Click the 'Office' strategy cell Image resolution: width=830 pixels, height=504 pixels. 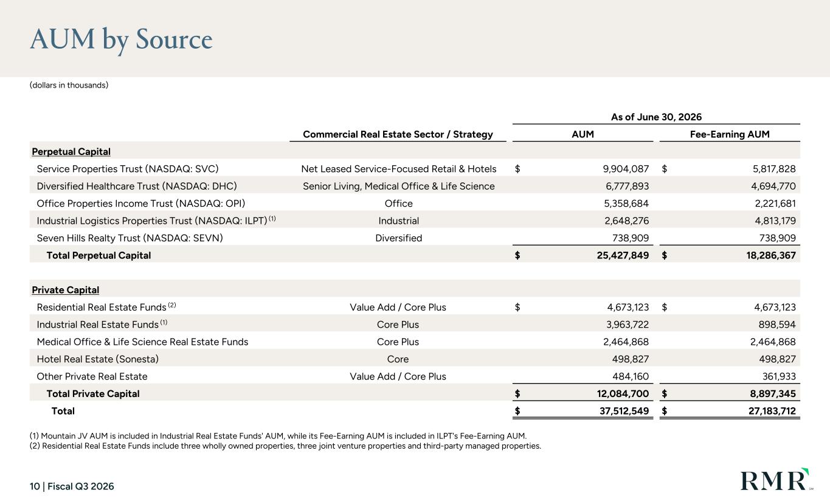(398, 203)
